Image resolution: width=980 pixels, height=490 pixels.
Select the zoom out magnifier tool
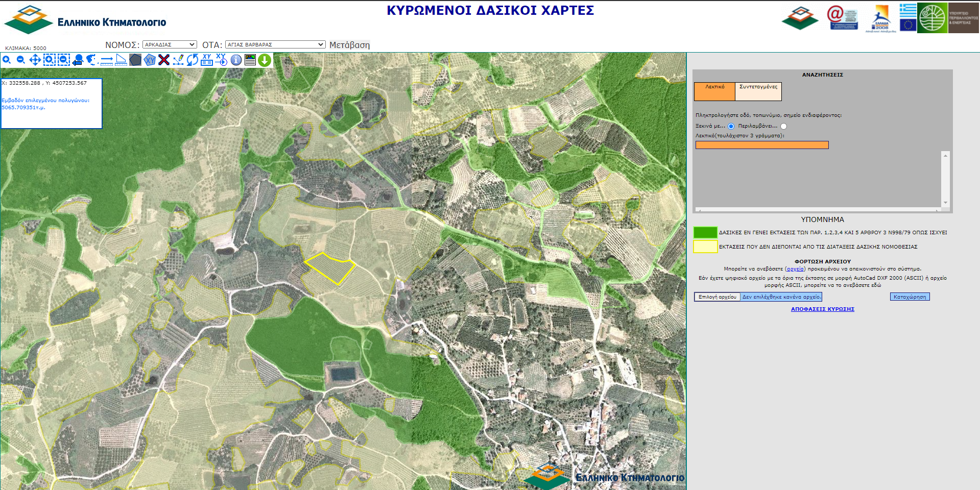[21, 60]
